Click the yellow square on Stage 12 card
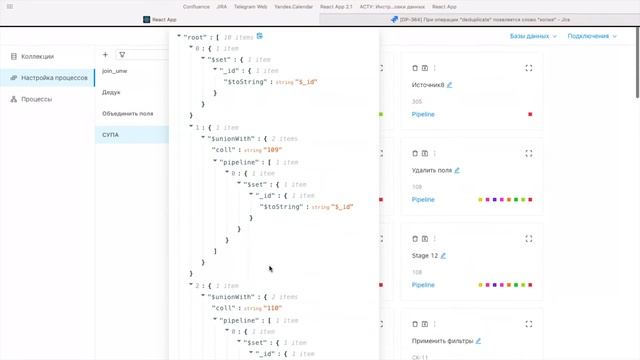This screenshot has height=360, width=640. click(480, 285)
